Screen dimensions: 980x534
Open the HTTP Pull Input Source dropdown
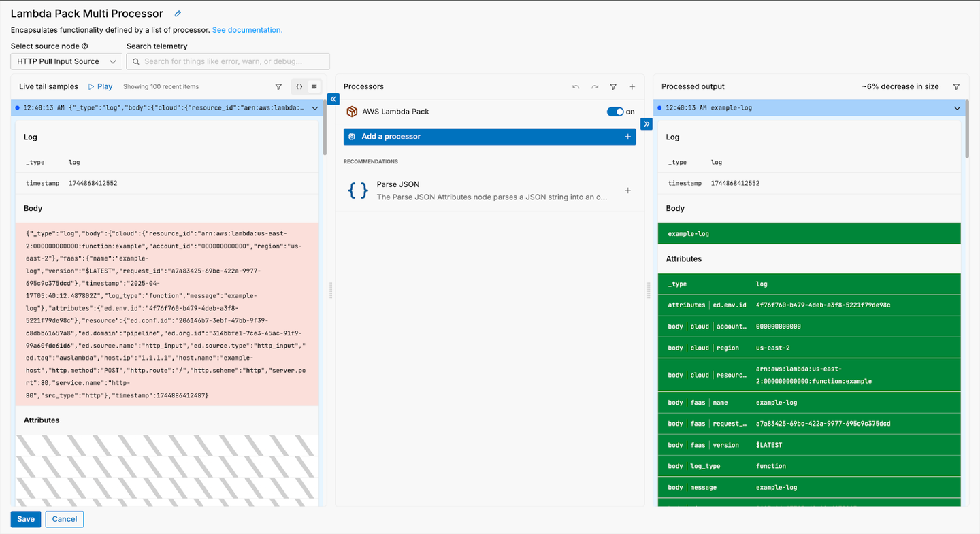coord(66,61)
